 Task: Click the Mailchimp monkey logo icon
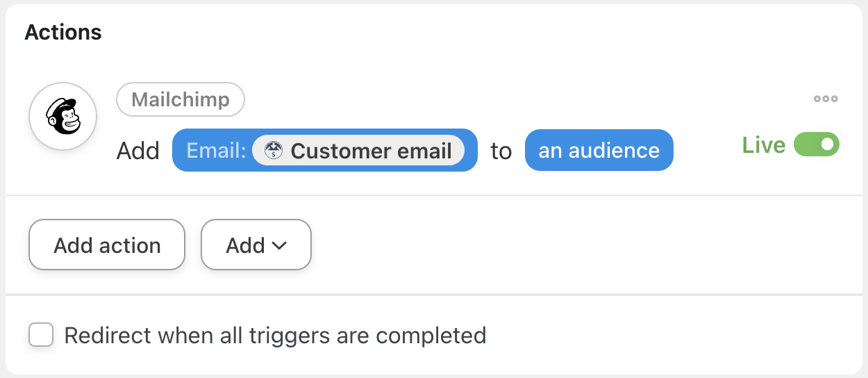click(x=62, y=117)
